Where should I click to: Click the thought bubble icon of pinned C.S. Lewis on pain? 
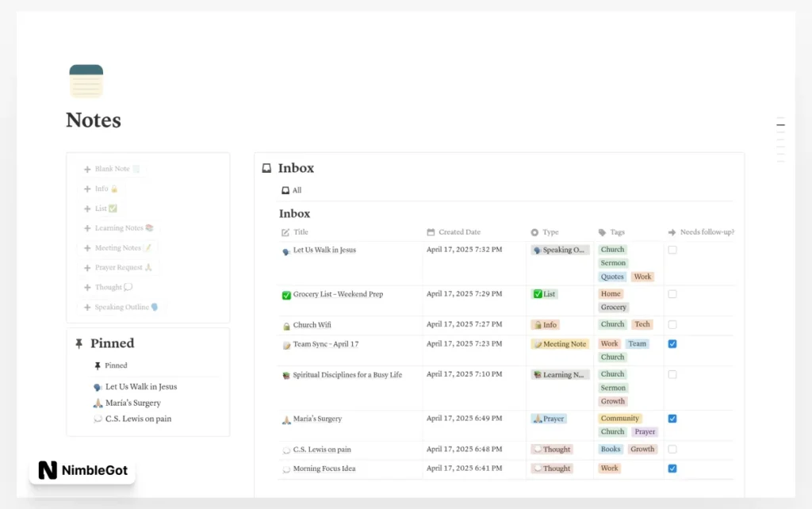98,419
